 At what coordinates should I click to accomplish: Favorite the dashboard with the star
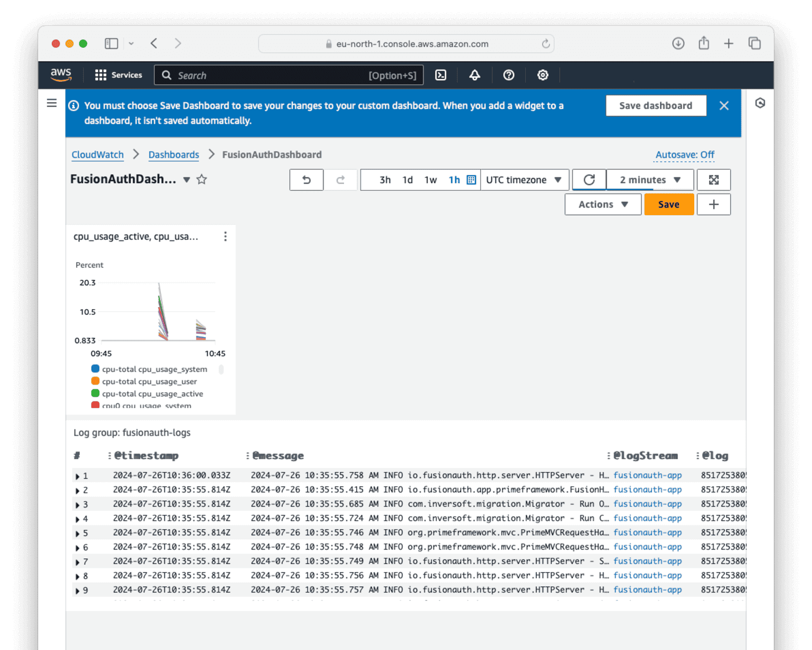tap(201, 180)
